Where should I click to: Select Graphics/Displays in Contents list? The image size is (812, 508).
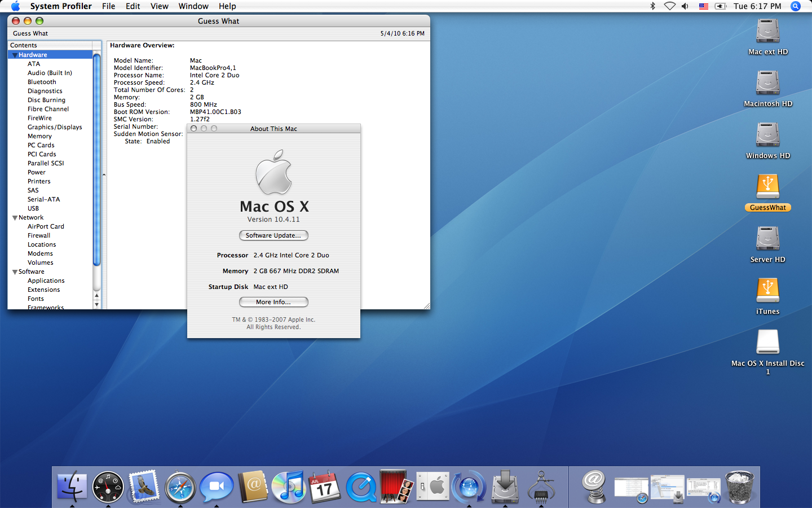point(55,127)
